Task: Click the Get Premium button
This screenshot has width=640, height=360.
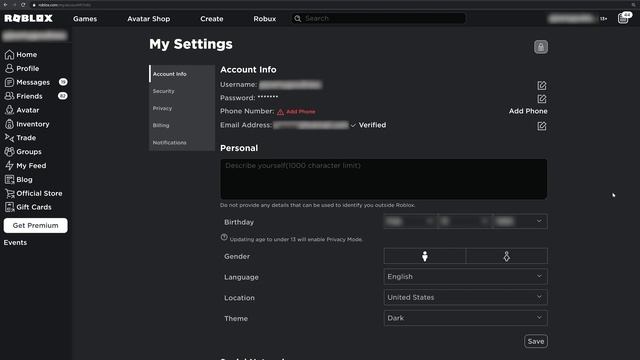Action: (x=36, y=225)
